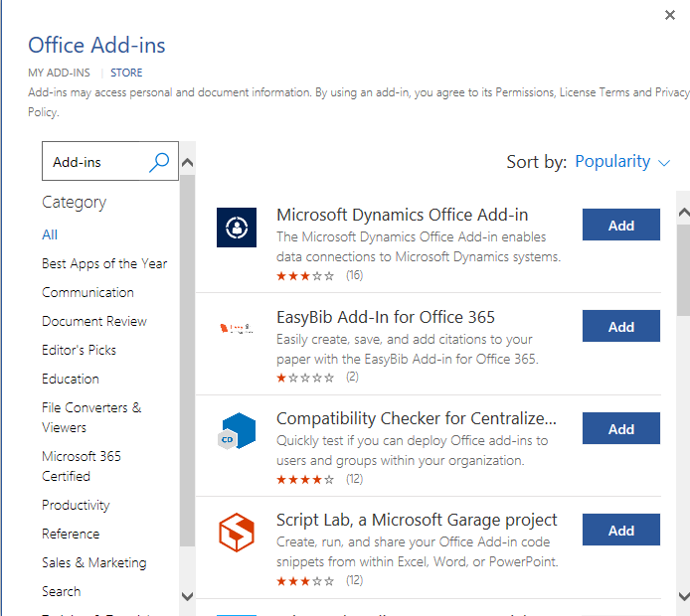Switch to the MY ADD-INS tab
Image resolution: width=690 pixels, height=616 pixels.
59,73
